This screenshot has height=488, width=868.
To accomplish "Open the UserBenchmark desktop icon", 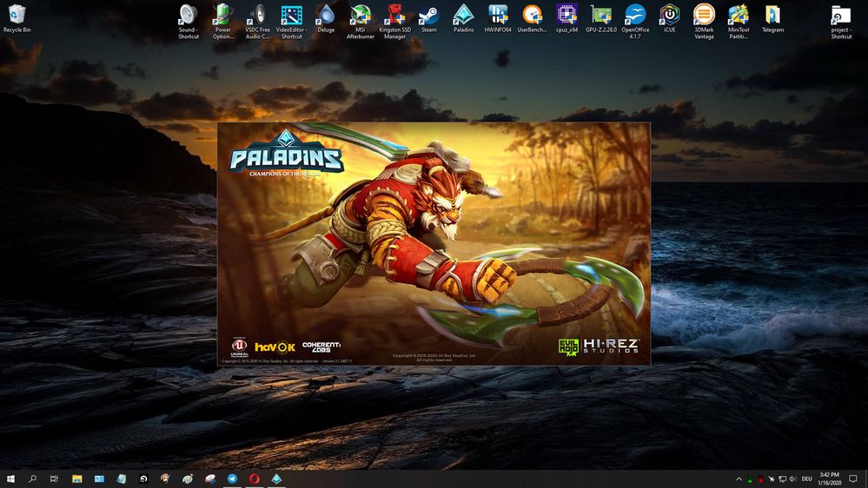I will pos(532,17).
